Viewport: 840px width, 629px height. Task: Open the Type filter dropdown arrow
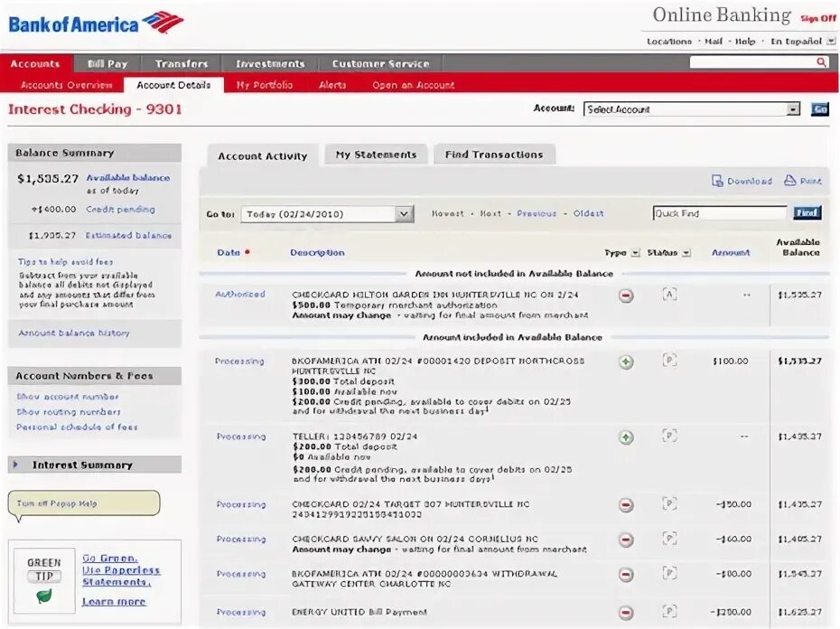pyautogui.click(x=635, y=252)
